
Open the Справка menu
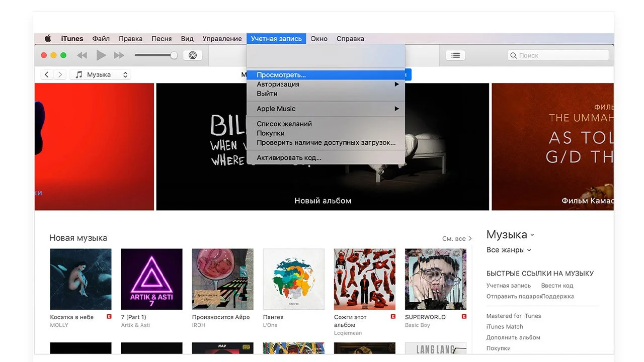tap(350, 39)
